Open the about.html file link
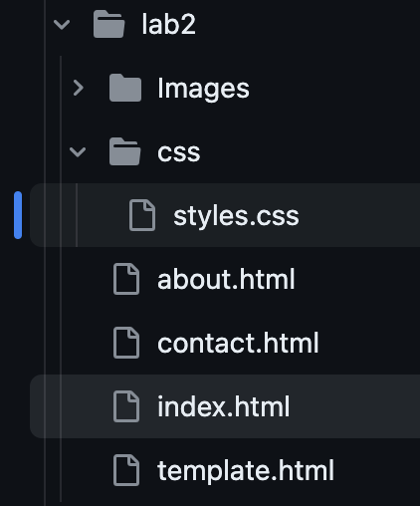This screenshot has height=506, width=420. coord(226,279)
